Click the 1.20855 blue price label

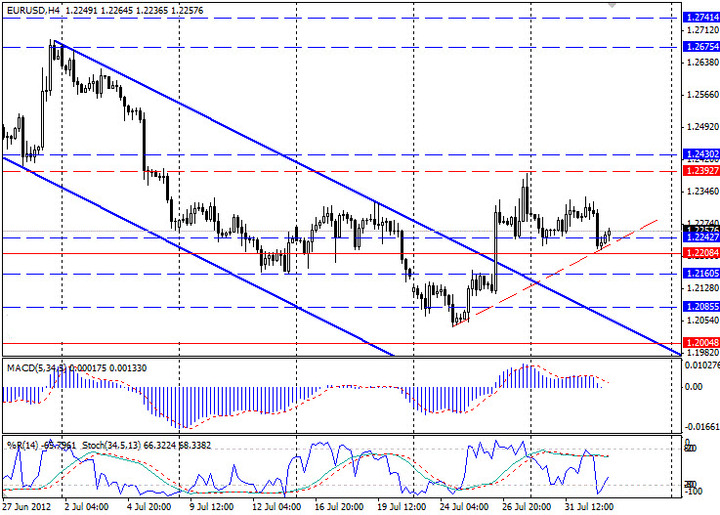click(x=700, y=307)
